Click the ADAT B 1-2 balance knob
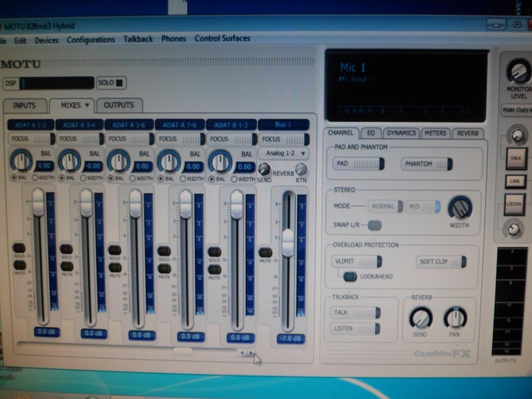This screenshot has height=399, width=532. point(220,162)
